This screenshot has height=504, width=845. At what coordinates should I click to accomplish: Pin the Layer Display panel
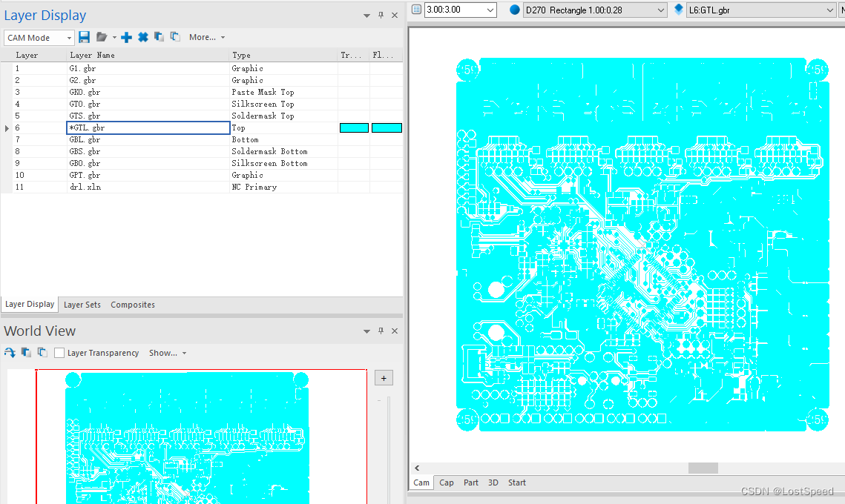click(x=381, y=15)
